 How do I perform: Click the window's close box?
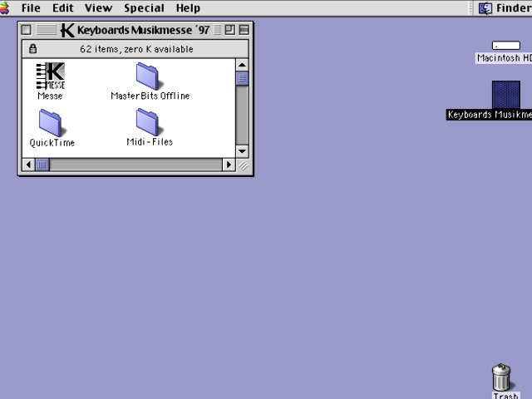point(27,30)
